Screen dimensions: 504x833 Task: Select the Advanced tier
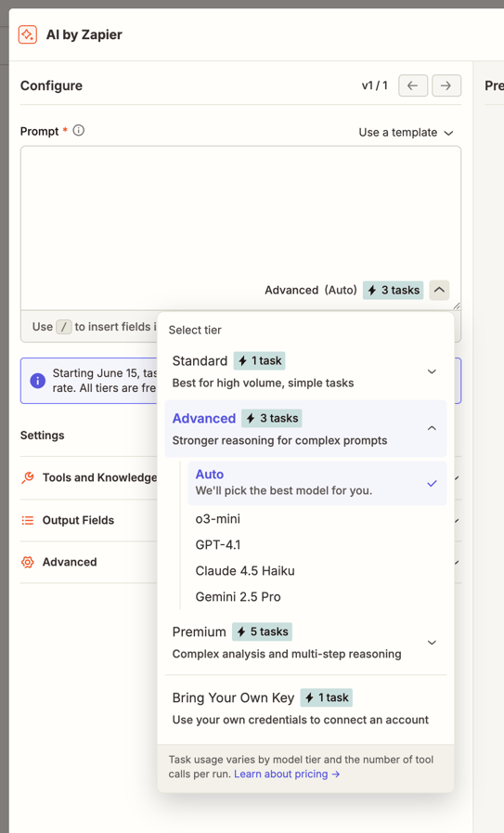click(x=305, y=428)
